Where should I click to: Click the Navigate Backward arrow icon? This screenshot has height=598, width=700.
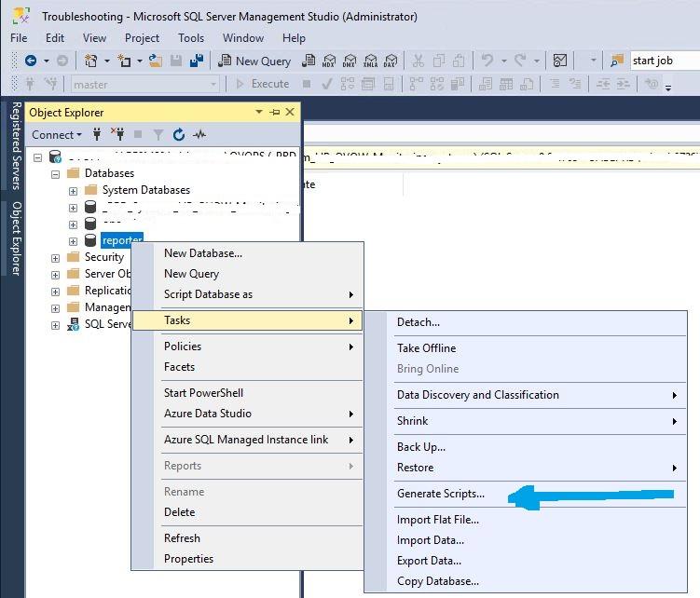(31, 61)
